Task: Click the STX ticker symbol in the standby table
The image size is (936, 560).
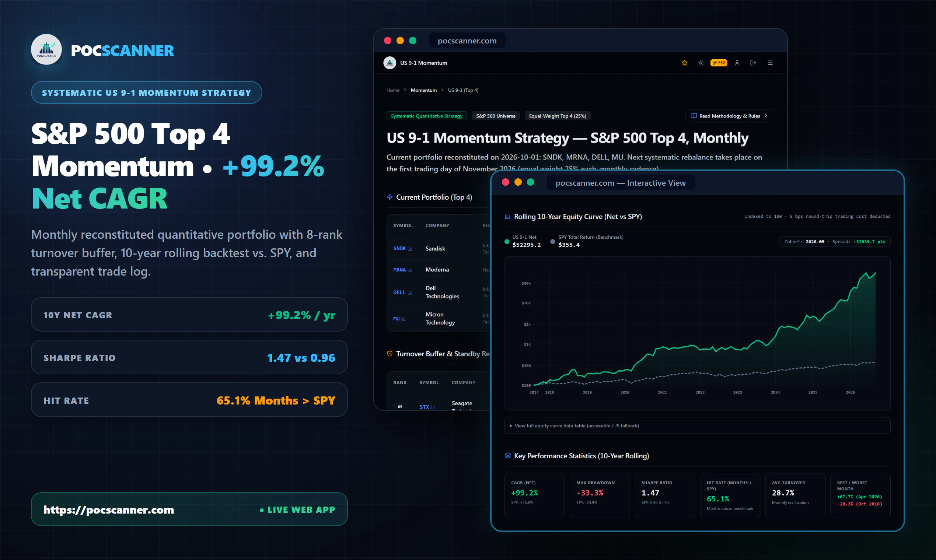Action: pos(424,407)
